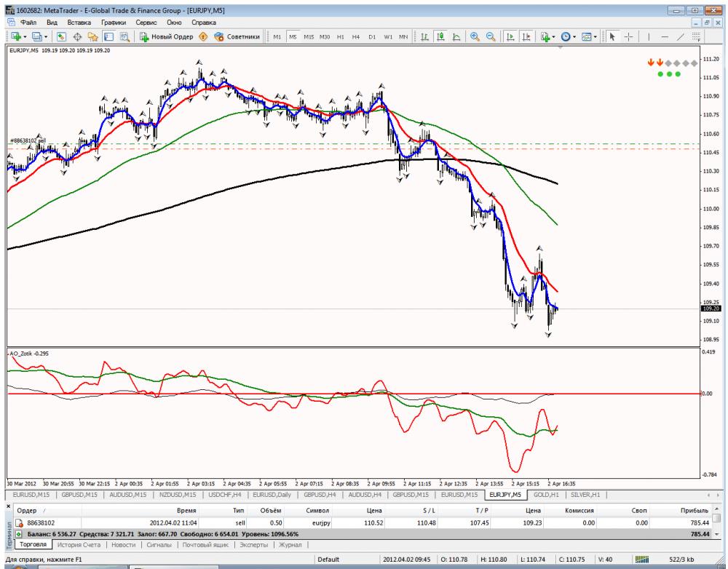This screenshot has width=728, height=569.
Task: Open the Indicators list icon
Action: point(545,36)
